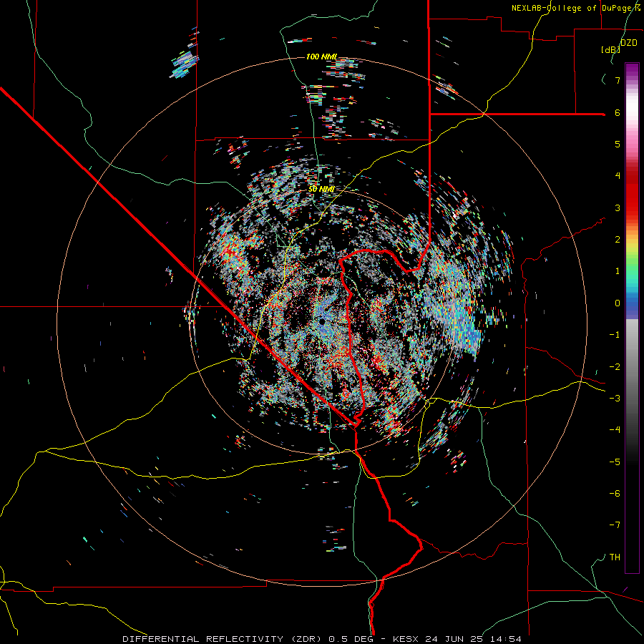
Task: Click the [dB] units label
Action: (611, 49)
